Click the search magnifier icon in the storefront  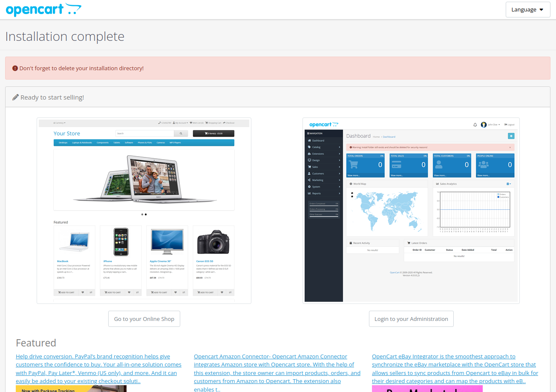[x=181, y=134]
